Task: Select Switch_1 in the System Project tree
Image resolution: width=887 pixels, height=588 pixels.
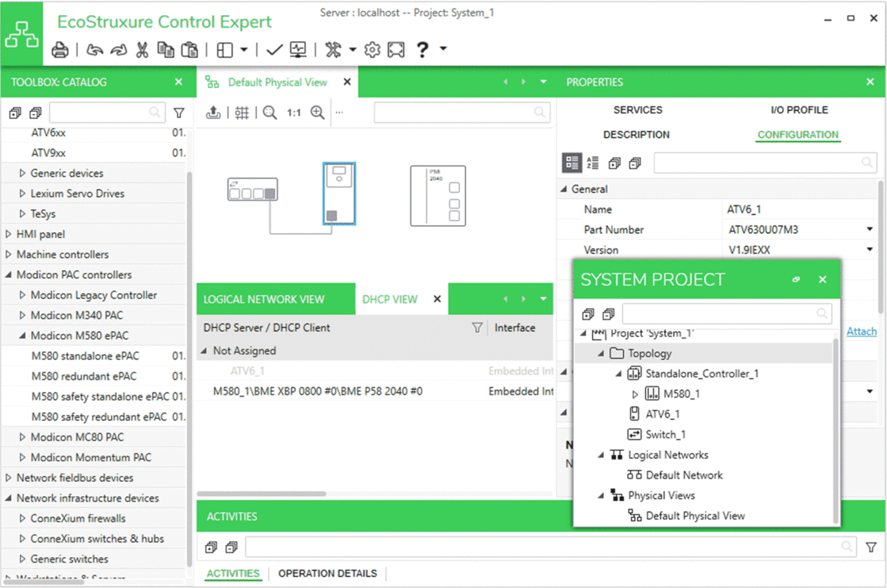Action: point(665,434)
